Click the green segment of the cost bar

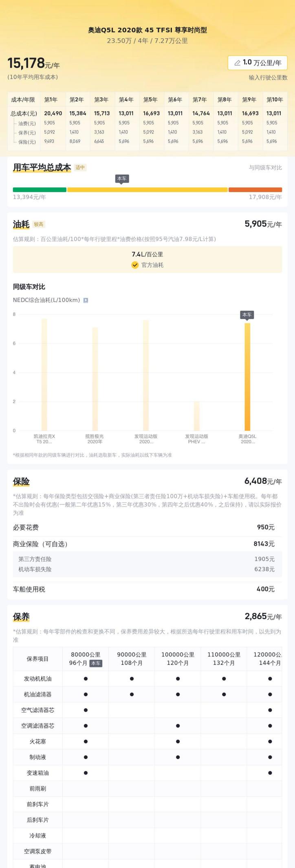tap(40, 190)
